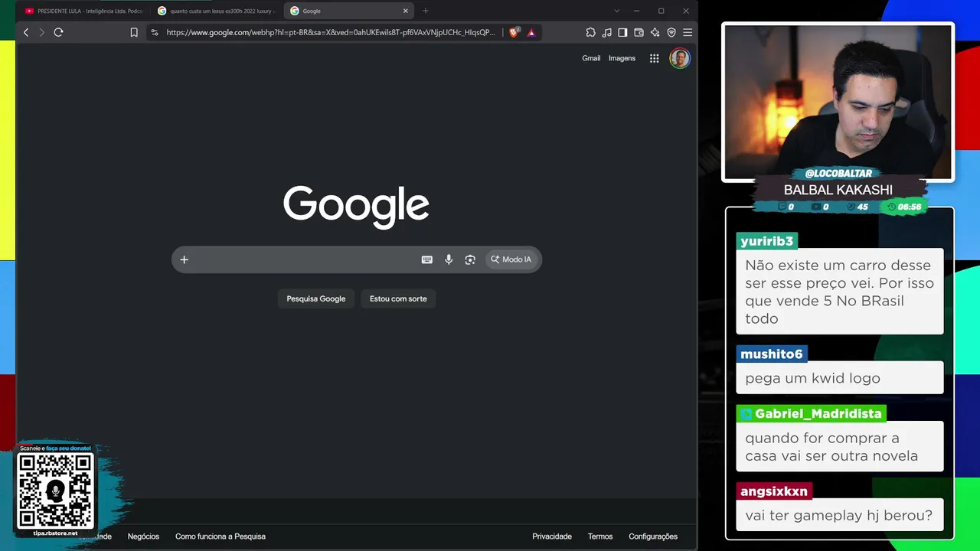This screenshot has height=551, width=980.
Task: Switch to the PRESIDENTE LULA YouTube tab
Action: pos(83,11)
